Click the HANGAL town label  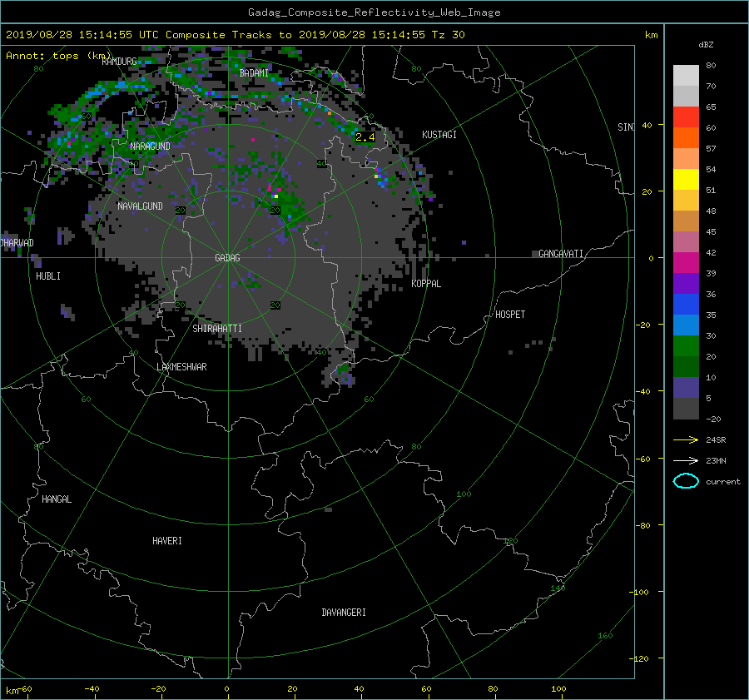(57, 499)
